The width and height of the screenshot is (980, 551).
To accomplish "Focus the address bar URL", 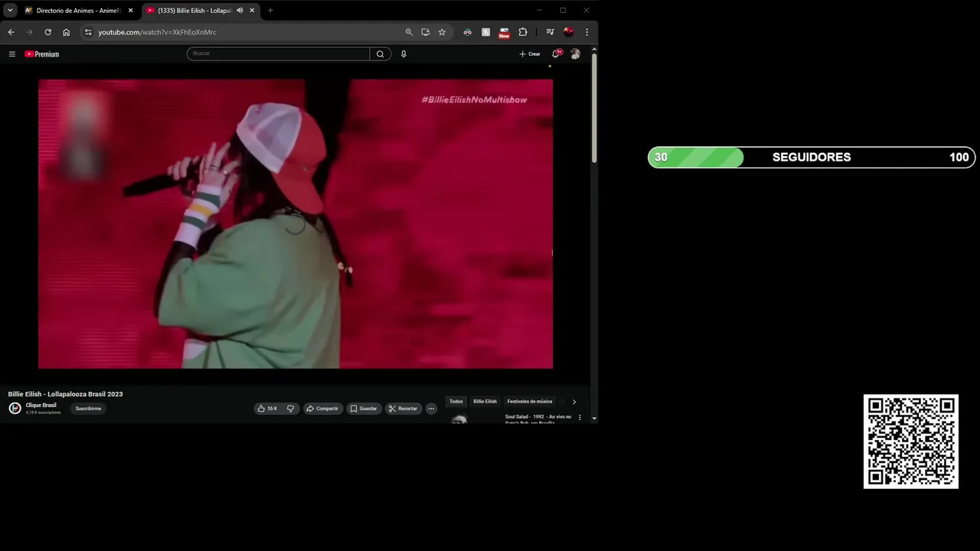I will [157, 32].
